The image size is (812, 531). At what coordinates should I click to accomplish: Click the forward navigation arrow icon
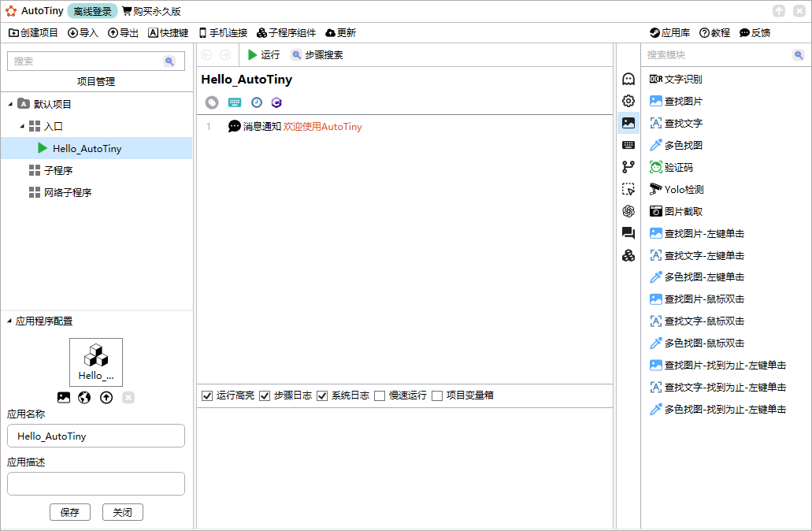(x=225, y=55)
